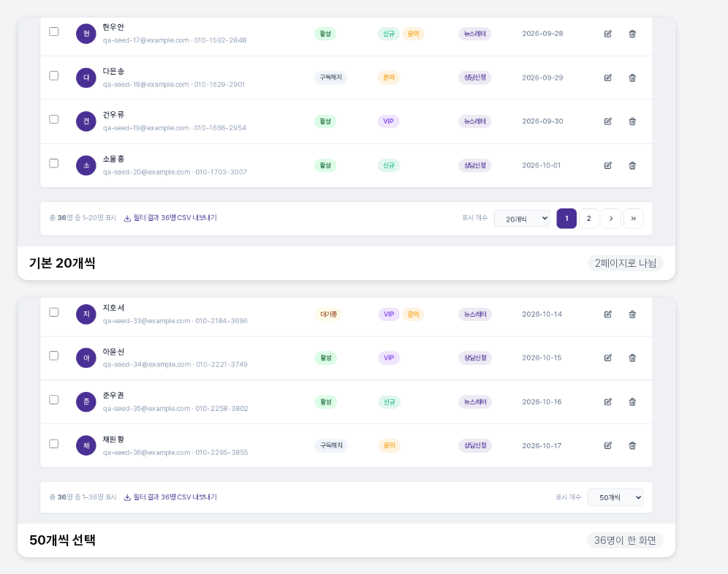Delete 아윤신 with the trash icon
This screenshot has width=728, height=574.
click(x=632, y=358)
